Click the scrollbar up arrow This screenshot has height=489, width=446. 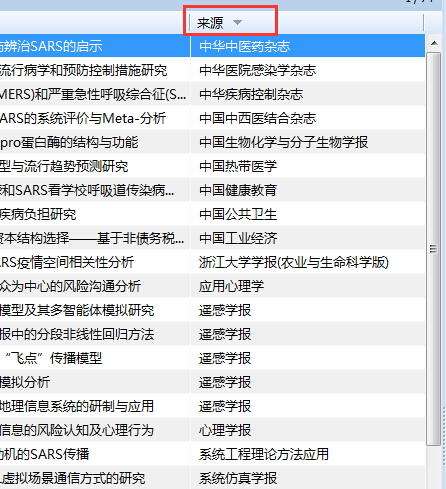pos(434,43)
